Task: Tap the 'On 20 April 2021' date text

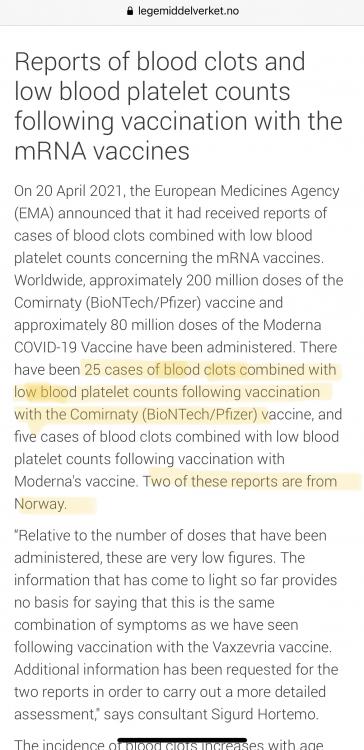Action: click(x=68, y=191)
